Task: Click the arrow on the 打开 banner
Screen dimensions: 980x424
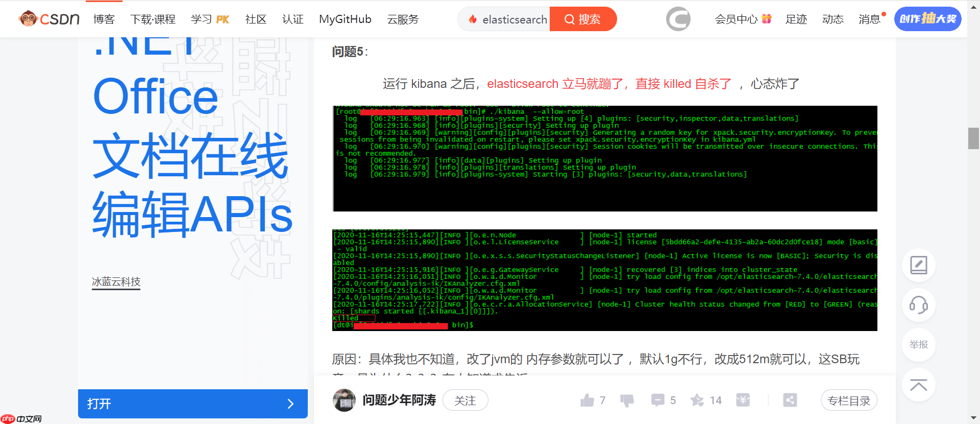Action: [290, 404]
